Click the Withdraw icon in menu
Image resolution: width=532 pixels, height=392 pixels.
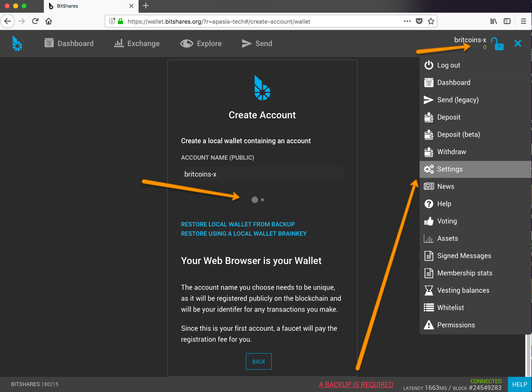(429, 152)
